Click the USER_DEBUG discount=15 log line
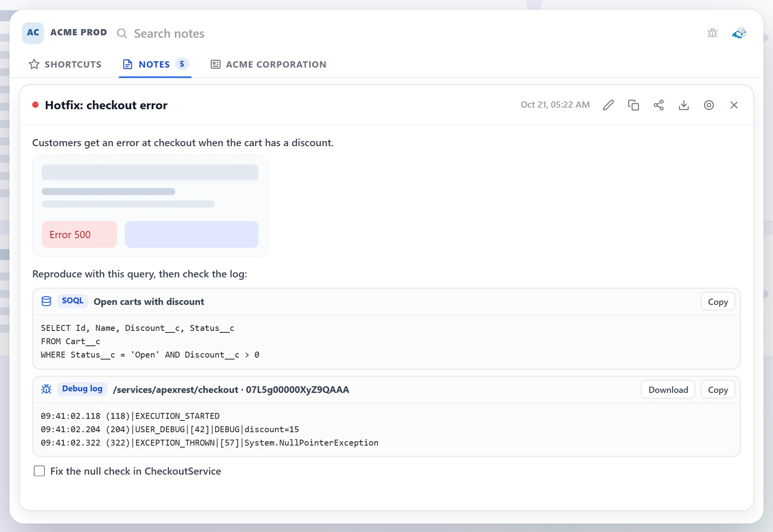This screenshot has width=773, height=532. pos(170,429)
